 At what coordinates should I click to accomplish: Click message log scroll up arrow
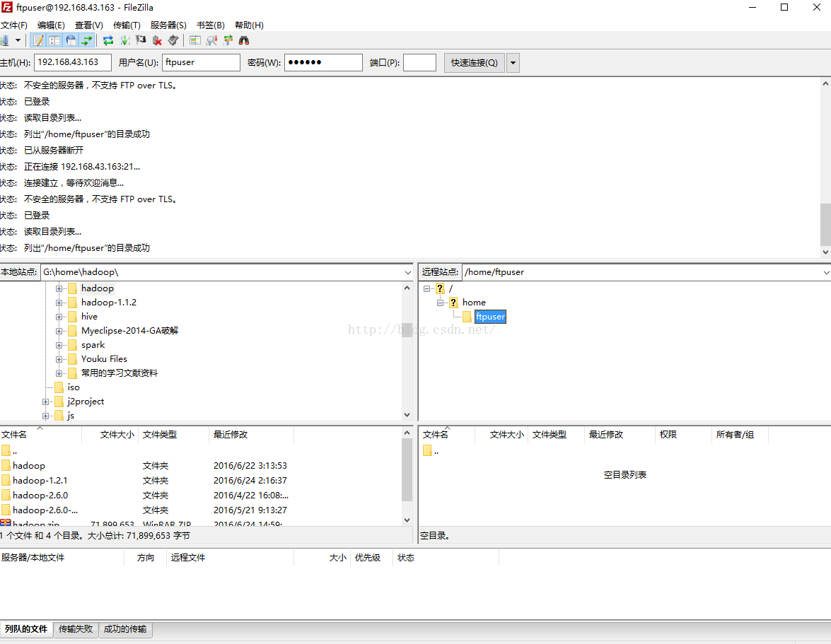pyautogui.click(x=826, y=83)
